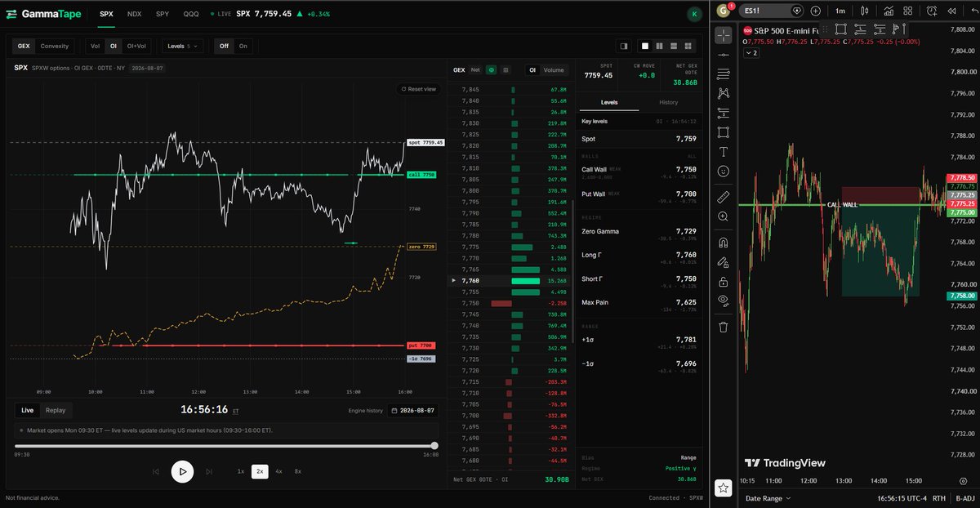
Task: Toggle the GammaTape side panel icon
Action: click(625, 47)
